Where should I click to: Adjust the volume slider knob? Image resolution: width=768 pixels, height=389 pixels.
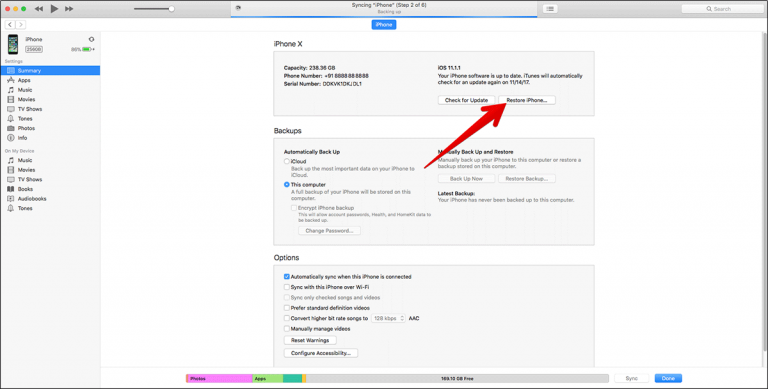171,9
